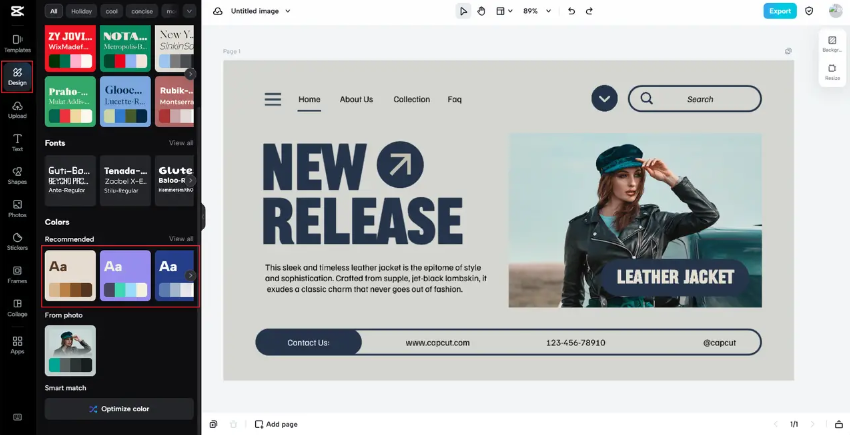Click the CapCut logo icon

[x=17, y=11]
